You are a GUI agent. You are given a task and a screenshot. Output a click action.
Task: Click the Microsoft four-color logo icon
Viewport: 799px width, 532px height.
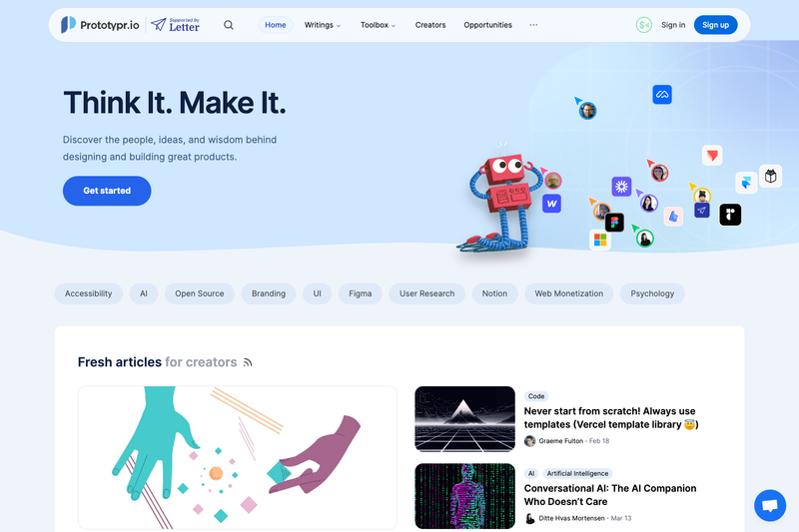(x=600, y=240)
